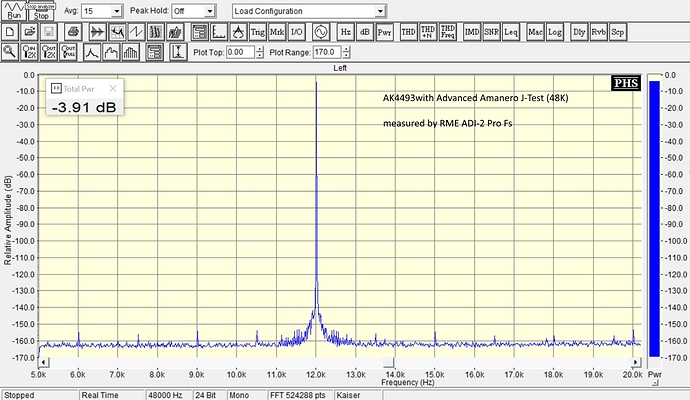
Task: Click the print icon in the toolbar
Action: click(73, 32)
